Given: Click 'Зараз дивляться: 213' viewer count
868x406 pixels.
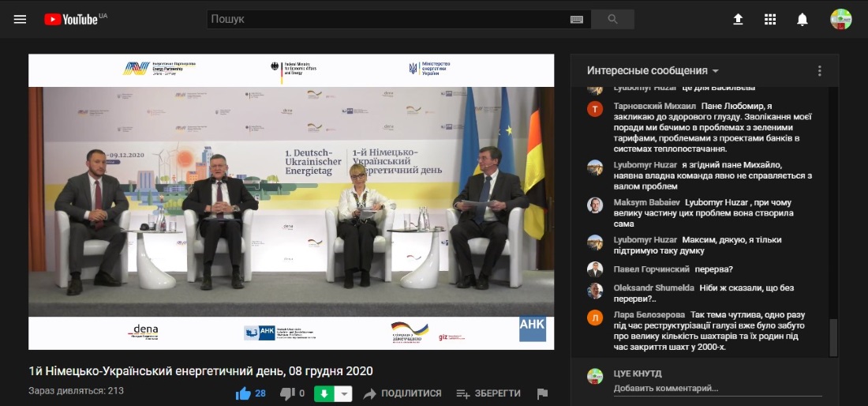Looking at the screenshot, I should (77, 390).
